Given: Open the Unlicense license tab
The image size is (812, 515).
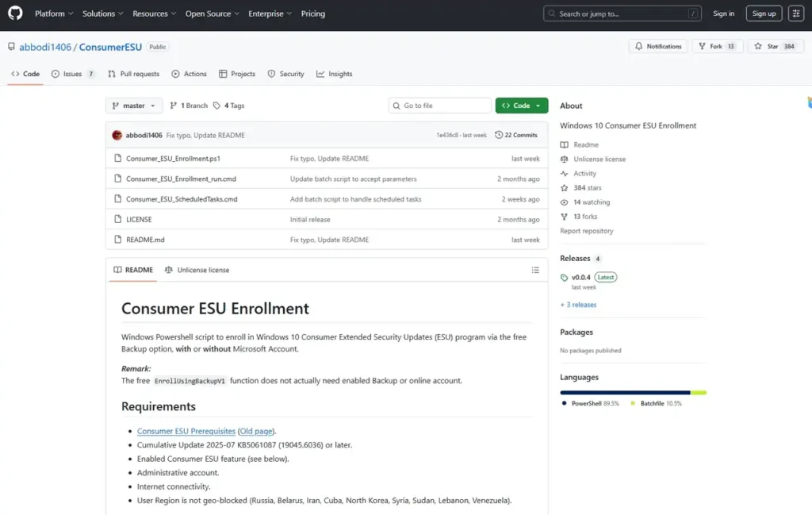Looking at the screenshot, I should coord(197,270).
